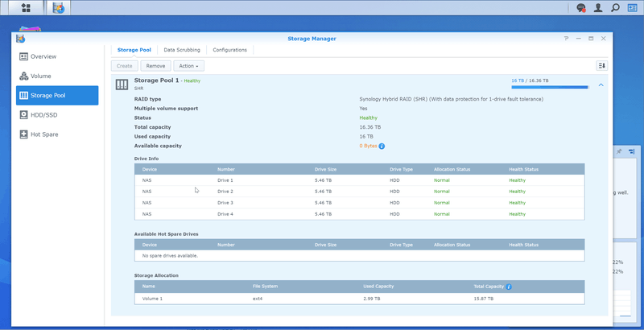Screen dimensions: 644x330
Task: Click the Storage Manager help question mark
Action: (566, 39)
